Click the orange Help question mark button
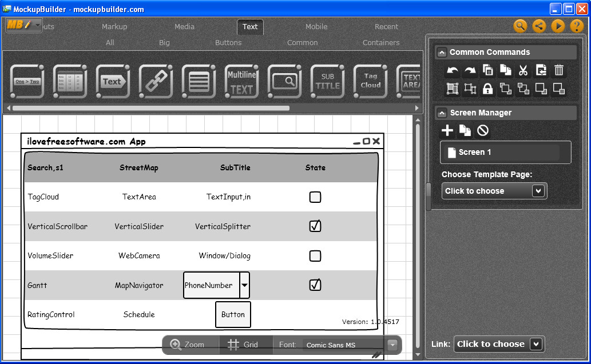 (x=576, y=26)
